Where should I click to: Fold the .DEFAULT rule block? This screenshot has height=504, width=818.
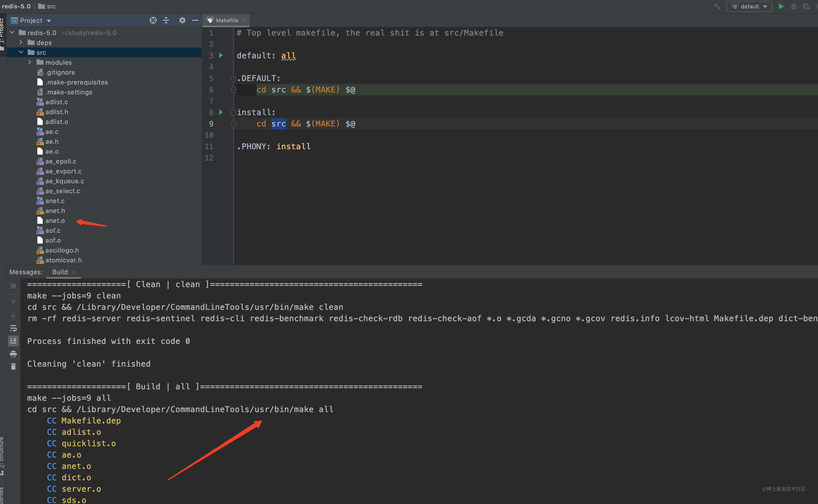click(x=233, y=79)
